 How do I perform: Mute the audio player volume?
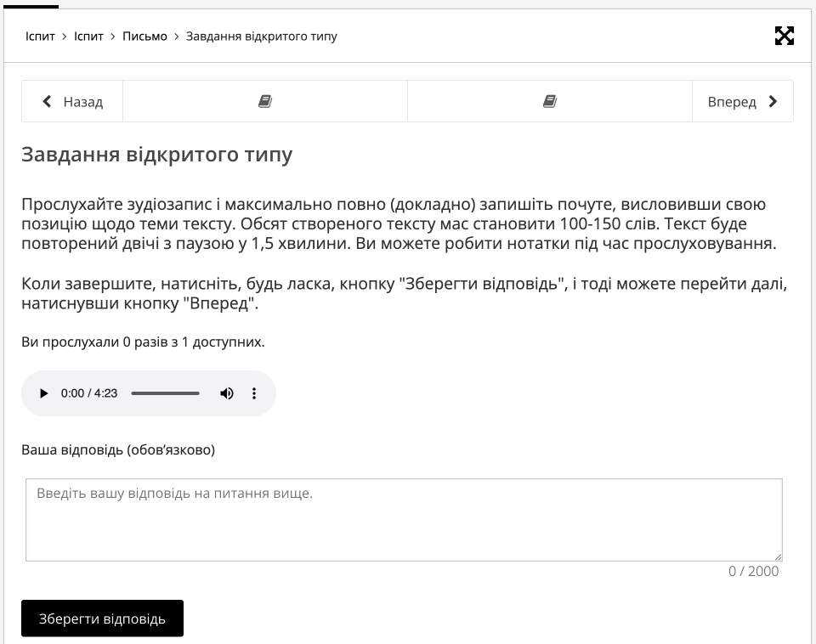point(227,393)
